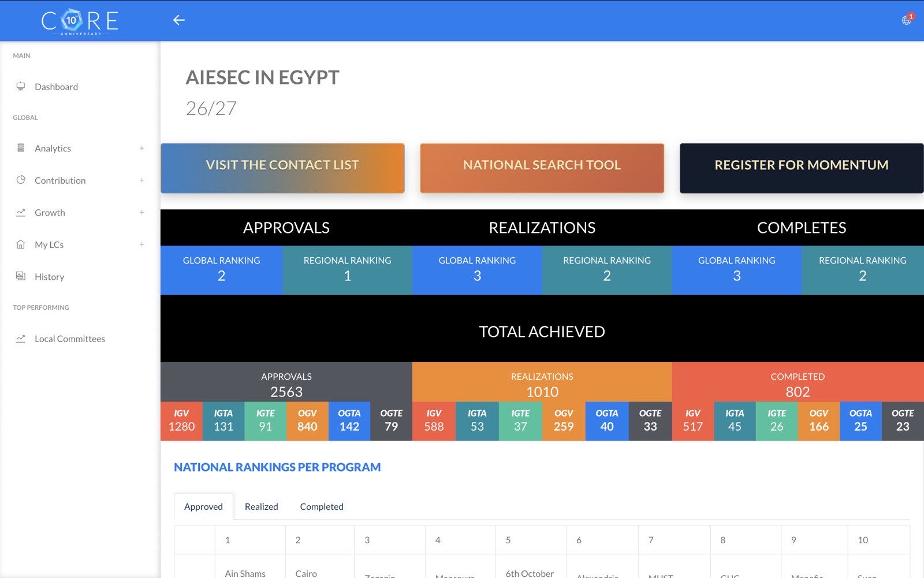
Task: Expand the Growth submenu with its plus
Action: pyautogui.click(x=141, y=212)
